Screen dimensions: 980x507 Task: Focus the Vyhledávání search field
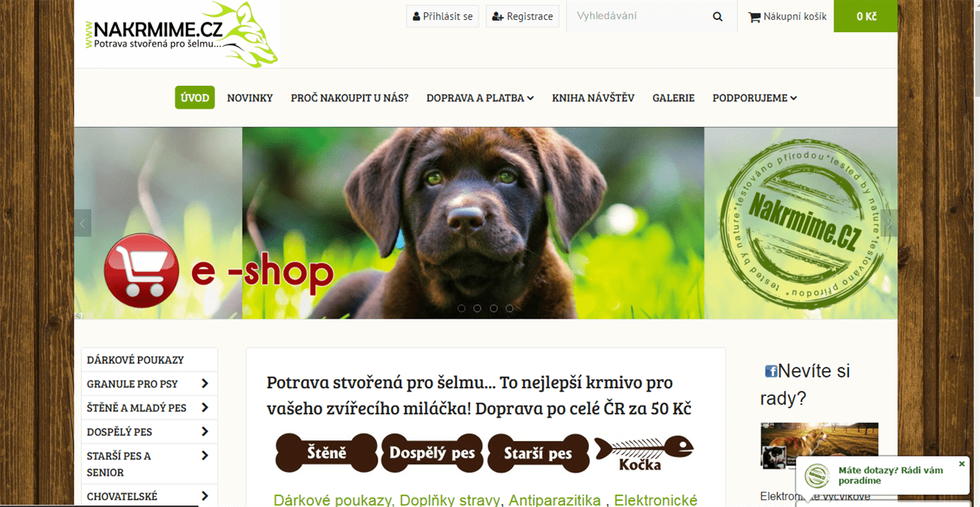point(639,16)
